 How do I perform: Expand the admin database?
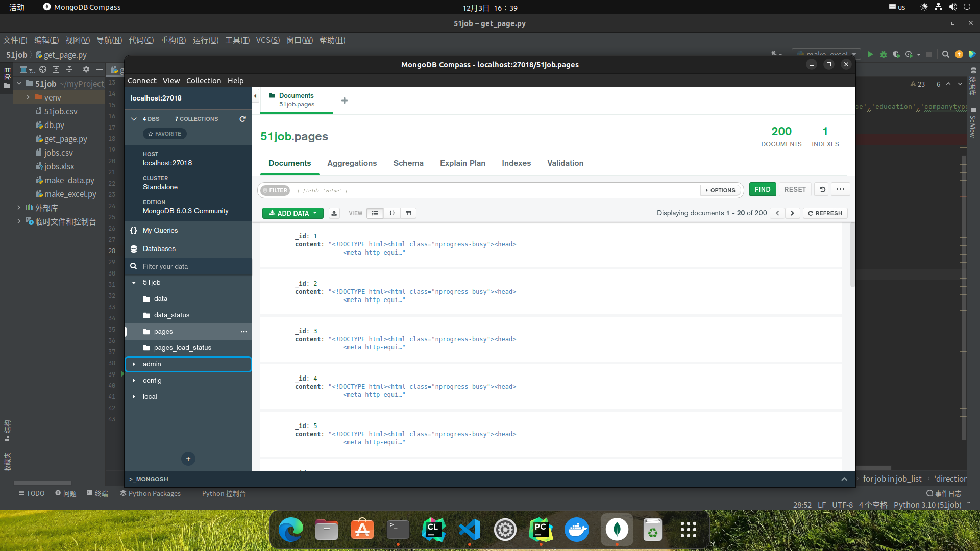pyautogui.click(x=134, y=364)
